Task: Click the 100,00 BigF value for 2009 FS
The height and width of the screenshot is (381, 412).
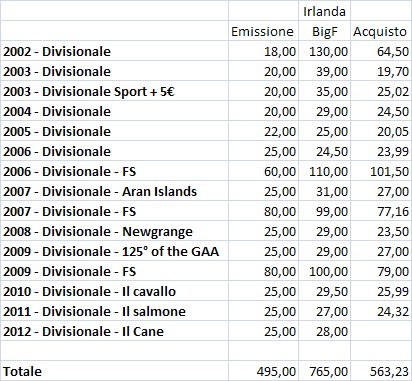Action: (324, 271)
